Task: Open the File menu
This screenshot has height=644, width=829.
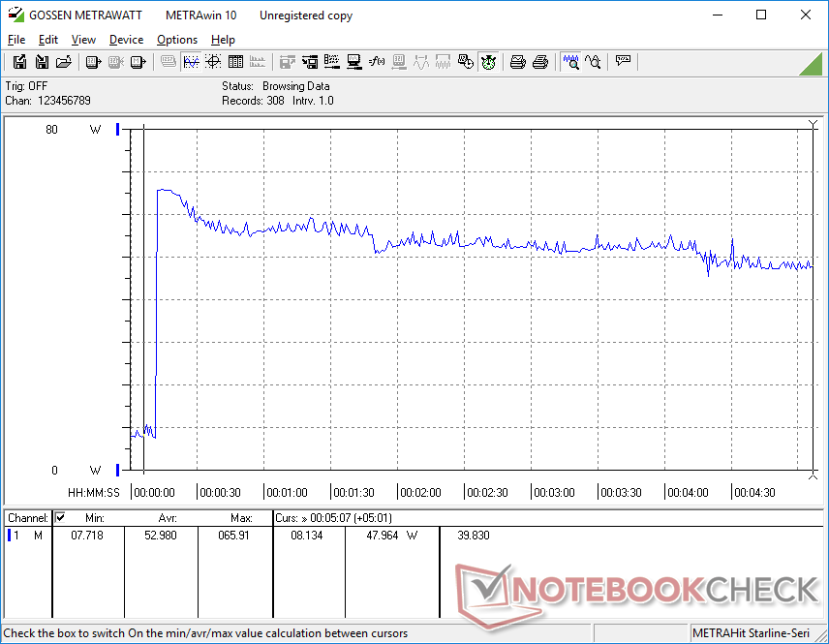Action: click(16, 40)
